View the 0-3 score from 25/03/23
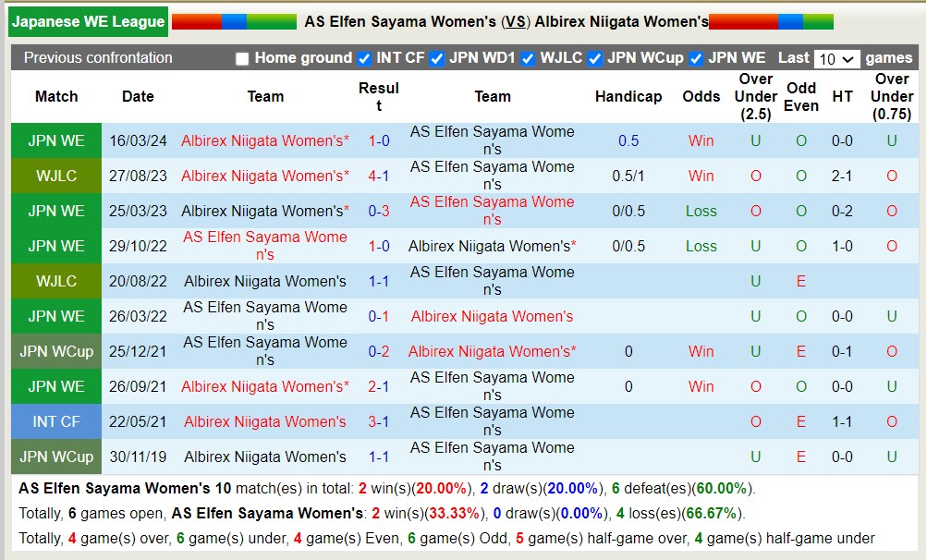 pyautogui.click(x=379, y=211)
